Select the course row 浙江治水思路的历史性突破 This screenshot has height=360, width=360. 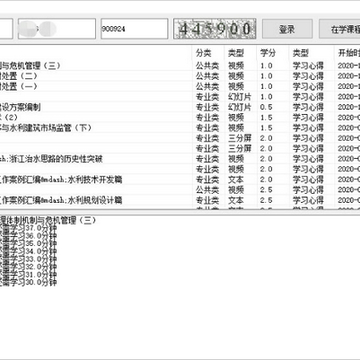coord(180,159)
